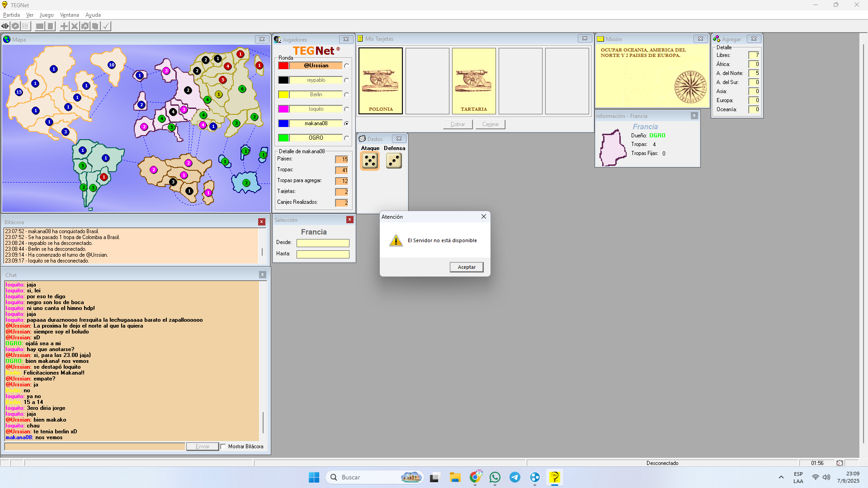Click the magenta loquito color swatch
This screenshot has width=868, height=488.
coord(283,109)
